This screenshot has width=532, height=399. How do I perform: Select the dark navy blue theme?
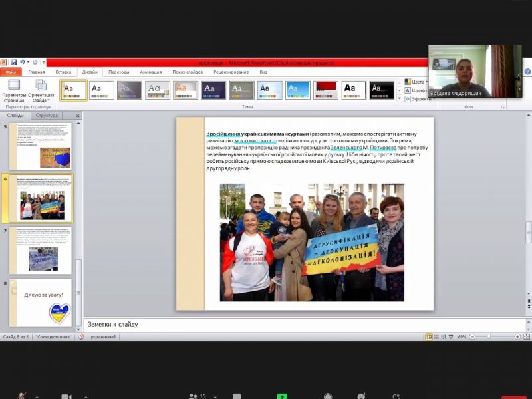coord(213,90)
